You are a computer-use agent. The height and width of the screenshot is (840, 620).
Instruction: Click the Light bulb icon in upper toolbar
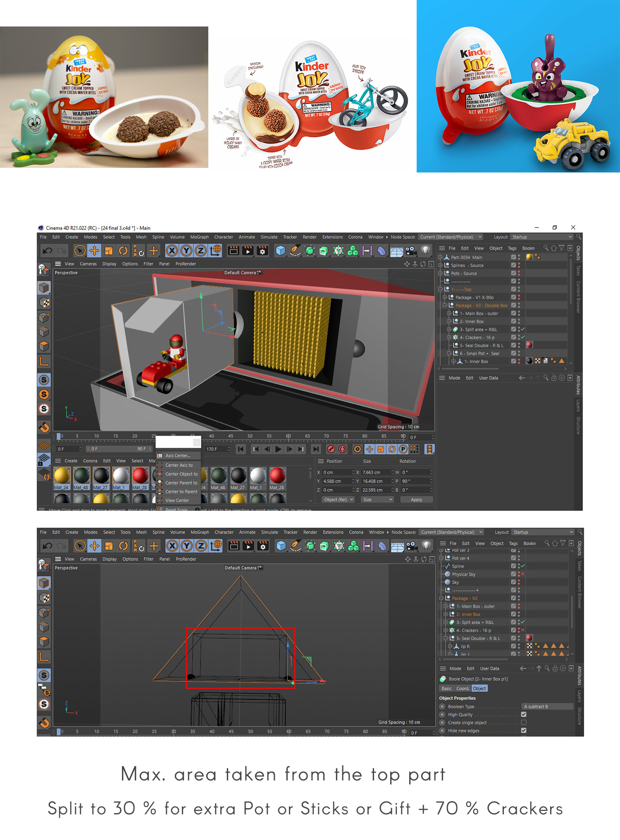click(x=425, y=250)
